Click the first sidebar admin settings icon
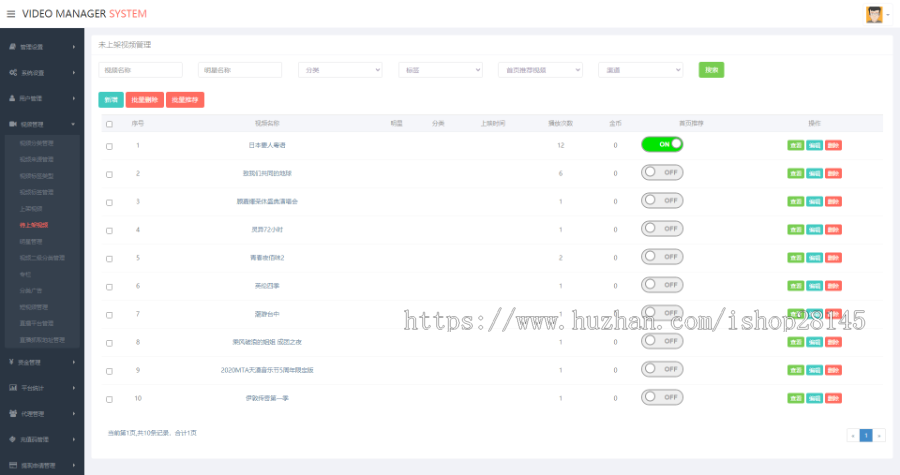 [x=13, y=46]
